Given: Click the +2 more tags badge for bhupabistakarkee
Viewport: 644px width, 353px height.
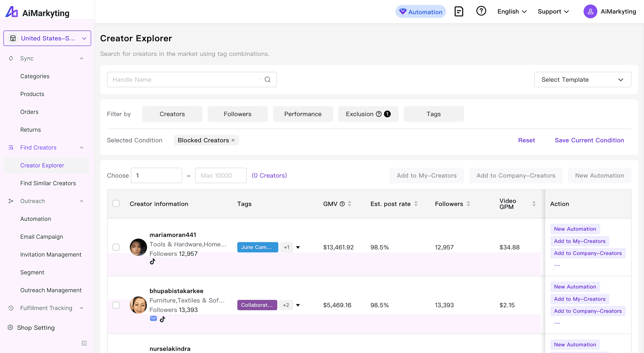Looking at the screenshot, I should pyautogui.click(x=286, y=305).
